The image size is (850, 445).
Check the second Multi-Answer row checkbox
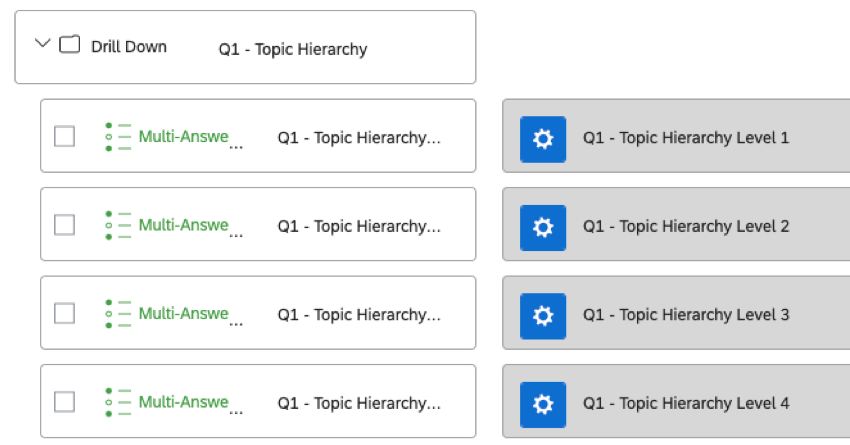(64, 226)
